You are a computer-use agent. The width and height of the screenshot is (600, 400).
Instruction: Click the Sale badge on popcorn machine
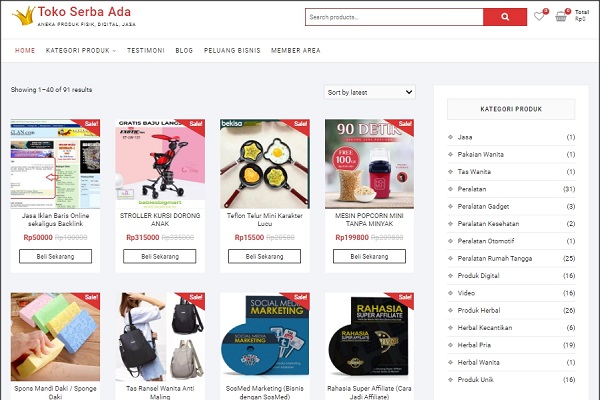point(404,124)
